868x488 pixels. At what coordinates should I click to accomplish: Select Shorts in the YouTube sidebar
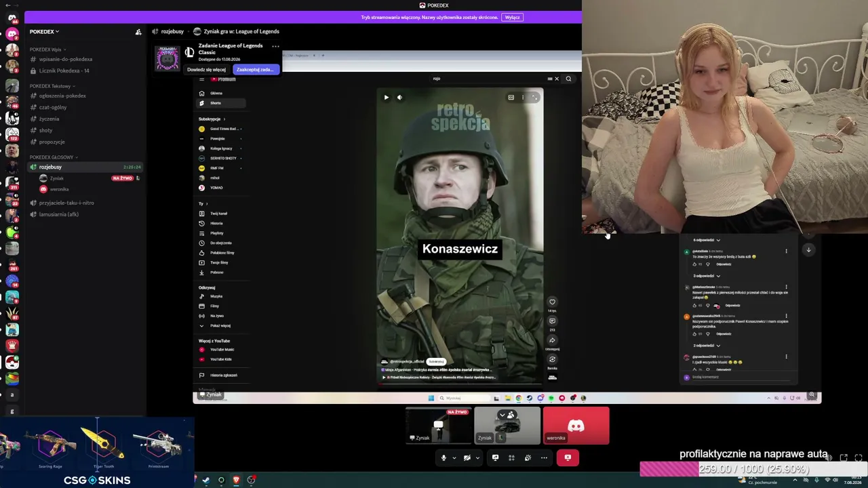221,103
